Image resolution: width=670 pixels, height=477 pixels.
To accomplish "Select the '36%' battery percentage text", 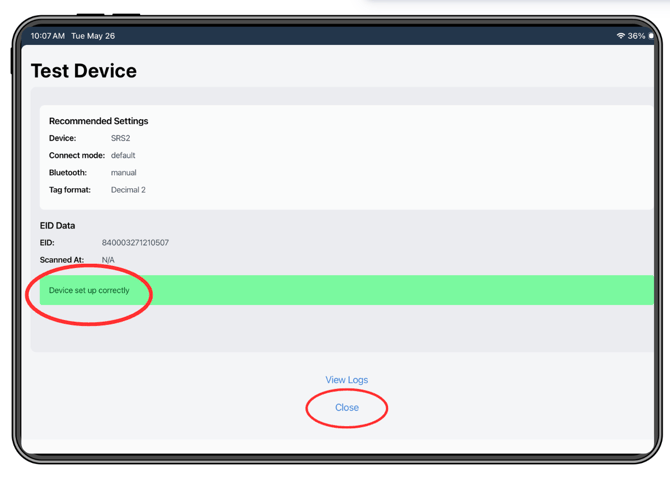I will [x=636, y=36].
